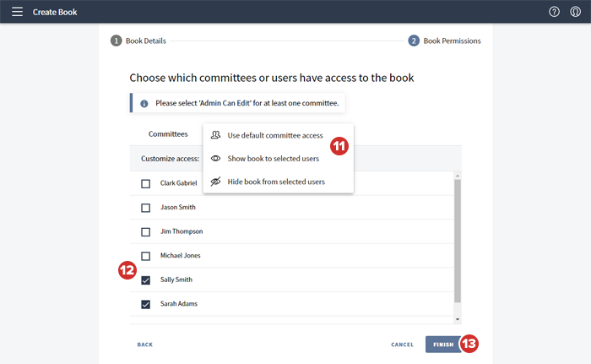Click the info icon in the notice banner
The image size is (591, 364).
click(x=144, y=103)
